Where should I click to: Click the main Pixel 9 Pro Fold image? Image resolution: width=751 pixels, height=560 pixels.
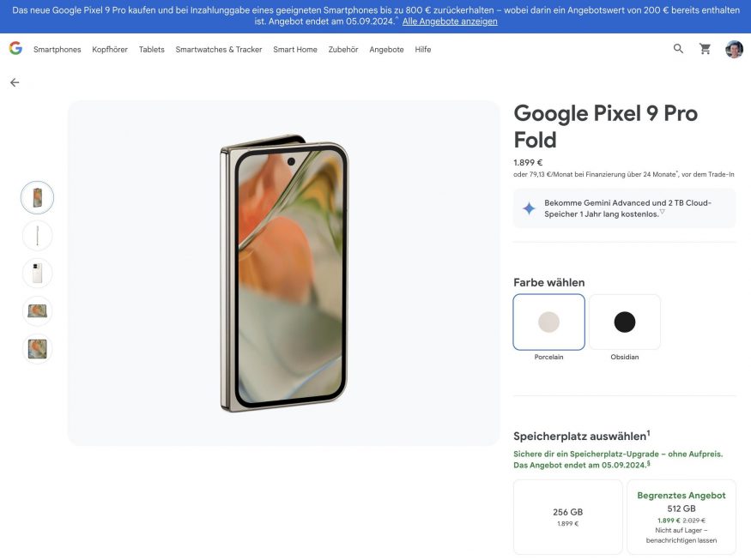284,273
